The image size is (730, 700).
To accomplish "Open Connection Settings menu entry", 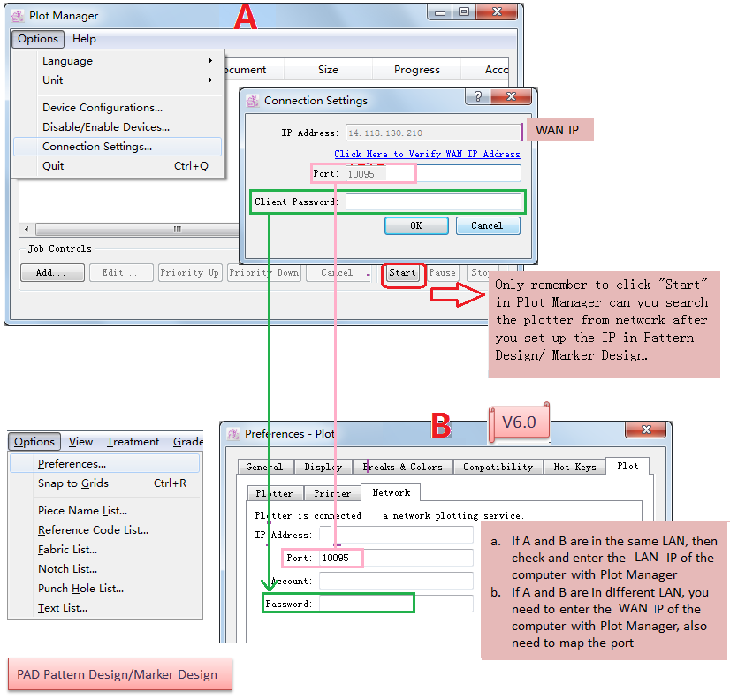I will click(x=97, y=147).
